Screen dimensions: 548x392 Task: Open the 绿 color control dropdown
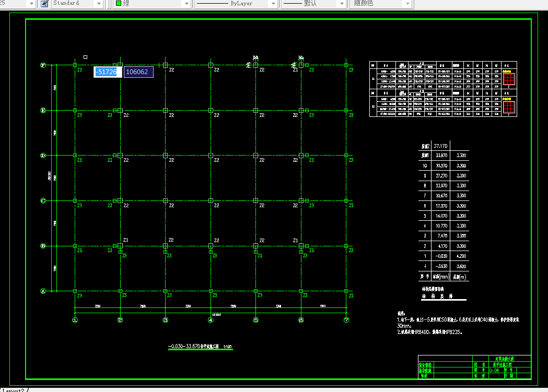186,4
